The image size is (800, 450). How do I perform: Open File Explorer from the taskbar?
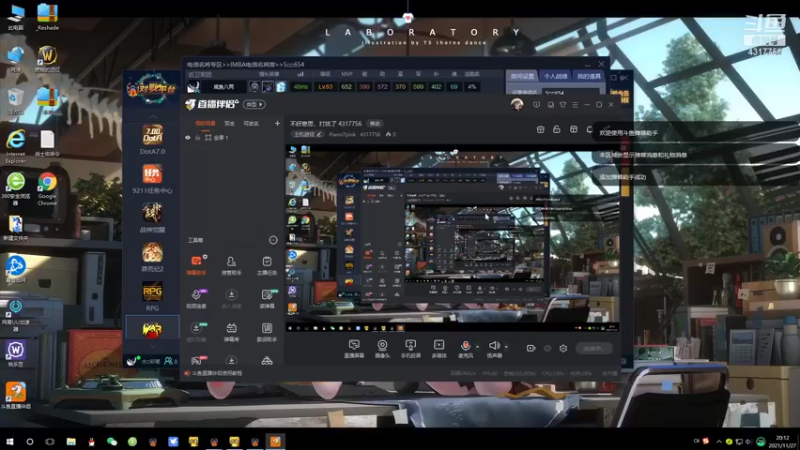(71, 441)
